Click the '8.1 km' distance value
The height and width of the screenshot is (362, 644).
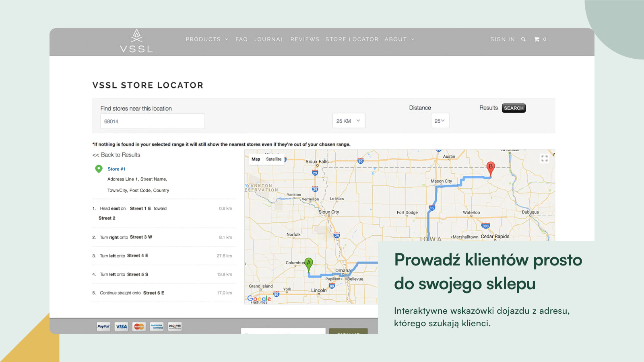tap(225, 237)
